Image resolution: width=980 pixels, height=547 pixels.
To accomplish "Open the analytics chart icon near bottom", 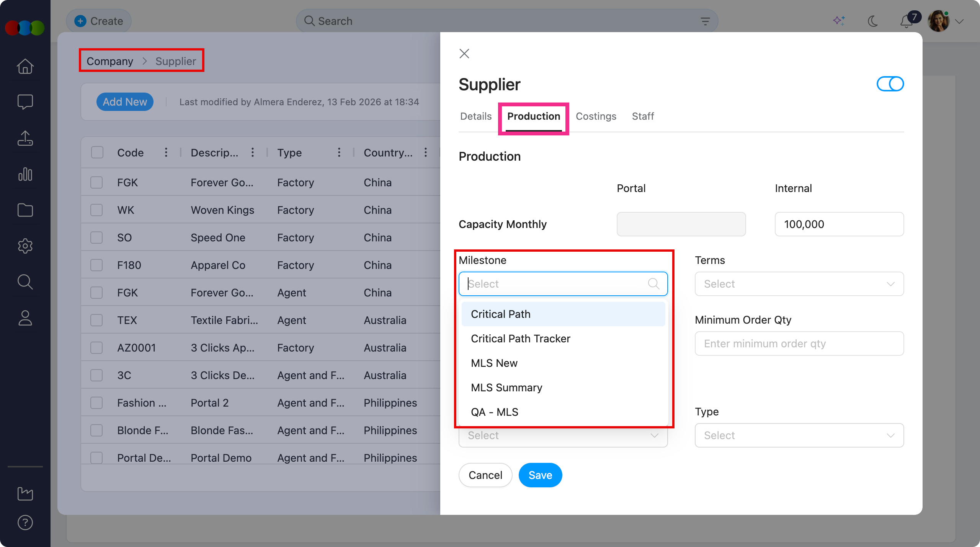I will coord(25,493).
